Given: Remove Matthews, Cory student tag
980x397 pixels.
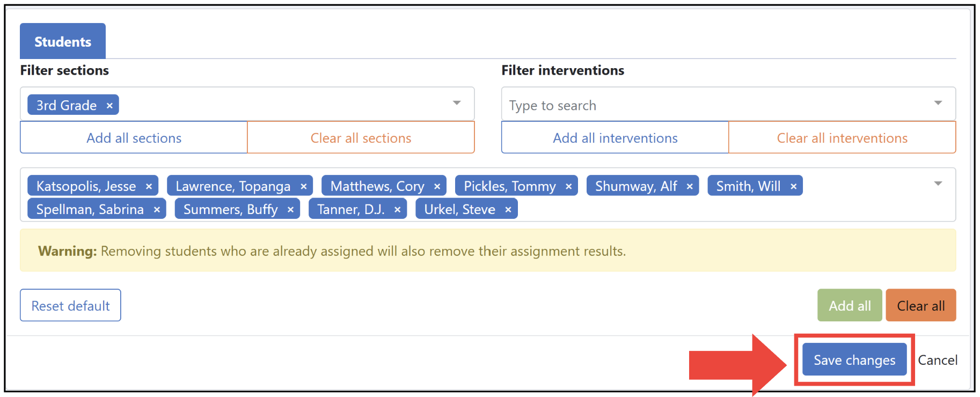Looking at the screenshot, I should point(437,186).
